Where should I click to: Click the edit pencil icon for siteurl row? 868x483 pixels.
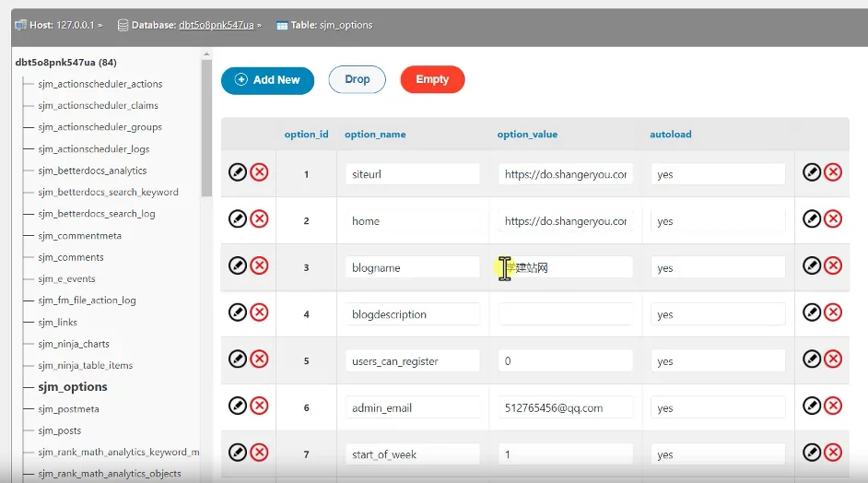pos(238,172)
